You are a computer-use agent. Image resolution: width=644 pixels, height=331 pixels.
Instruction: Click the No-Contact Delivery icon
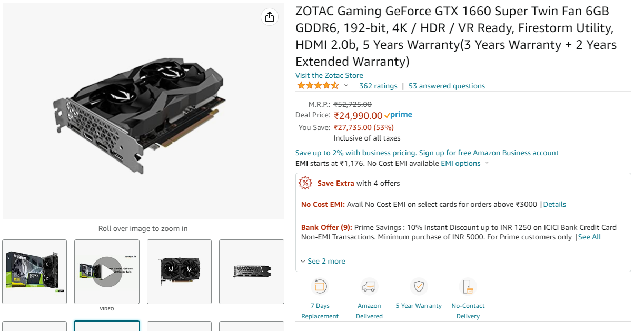coord(468,287)
